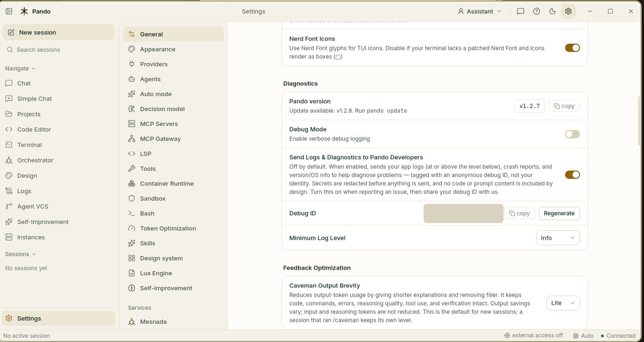Click the settings page vertical scrollbar
Screen dimensions: 644x342
click(639, 121)
